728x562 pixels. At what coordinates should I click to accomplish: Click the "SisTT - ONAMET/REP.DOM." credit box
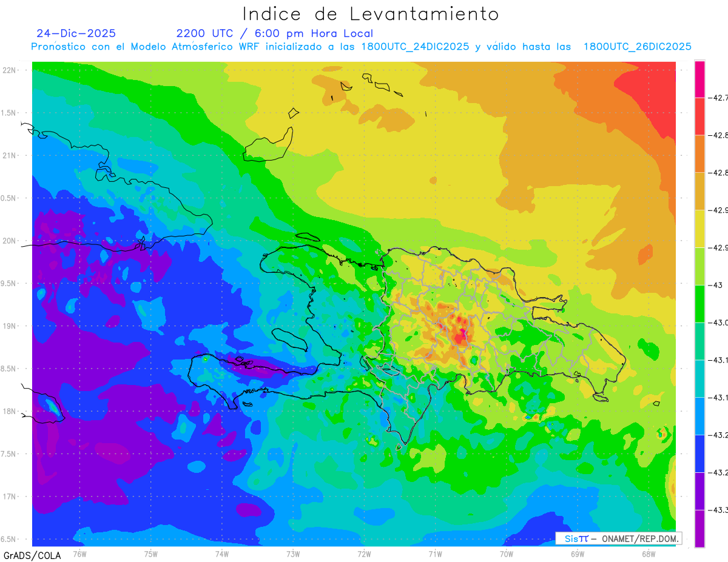coord(619,538)
